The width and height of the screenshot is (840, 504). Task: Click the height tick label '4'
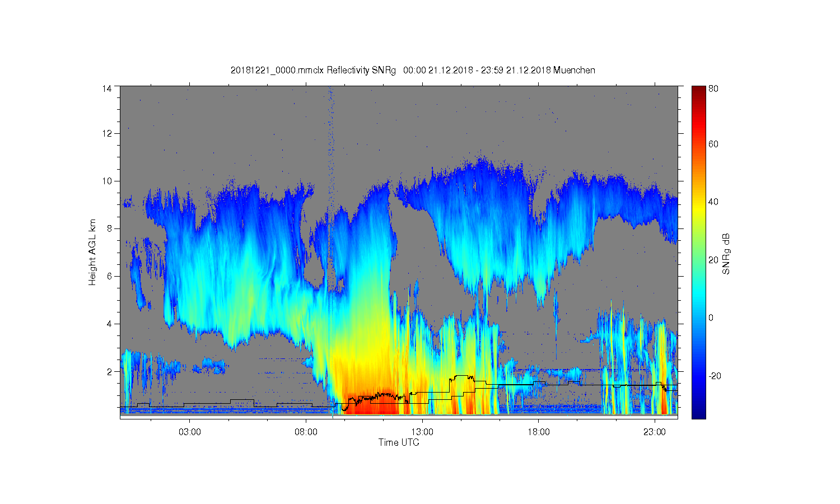click(109, 324)
